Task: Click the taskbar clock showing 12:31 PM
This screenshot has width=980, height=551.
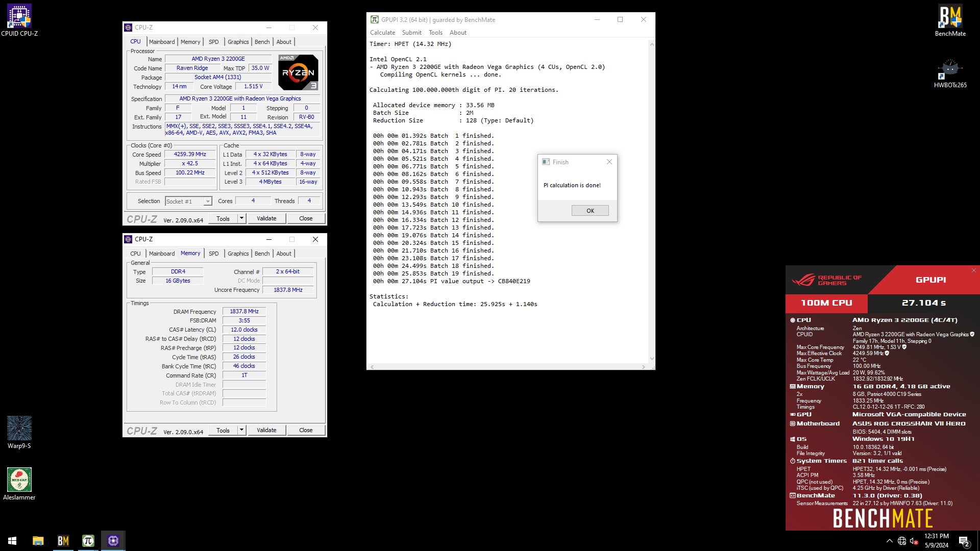Action: [936, 541]
